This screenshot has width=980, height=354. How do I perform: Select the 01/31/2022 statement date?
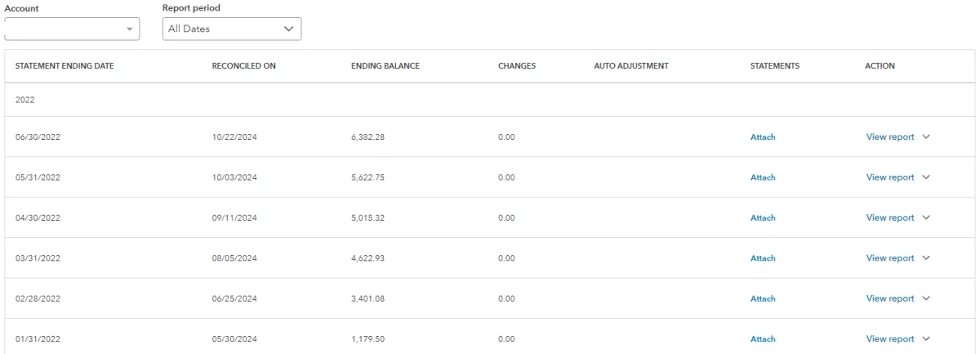[x=38, y=339]
